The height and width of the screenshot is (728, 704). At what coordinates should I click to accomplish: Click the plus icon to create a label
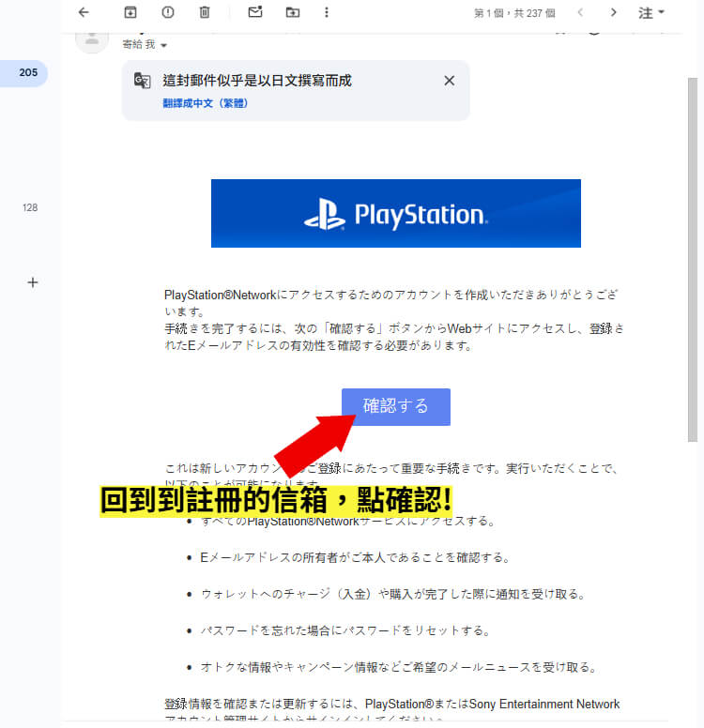33,282
